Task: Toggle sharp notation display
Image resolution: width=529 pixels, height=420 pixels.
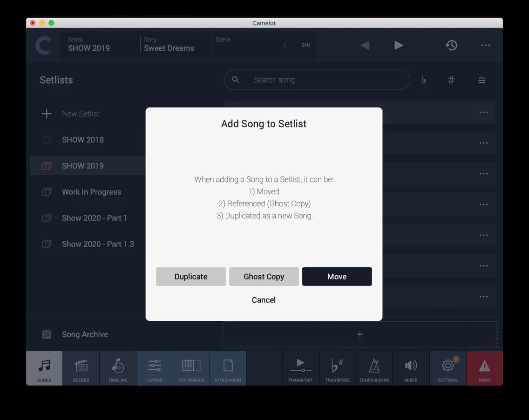Action: [x=451, y=80]
